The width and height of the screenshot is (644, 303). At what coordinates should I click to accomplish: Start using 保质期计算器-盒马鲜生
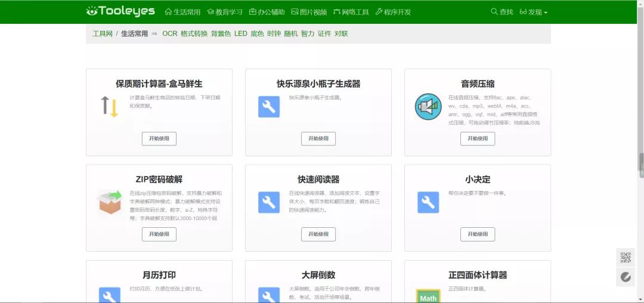point(159,138)
